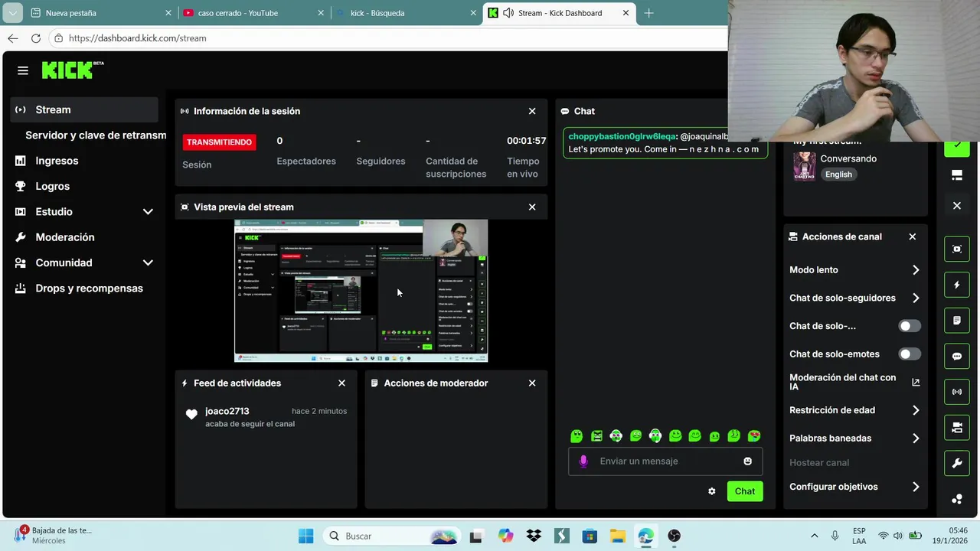The width and height of the screenshot is (980, 551).
Task: Close the Acciones de moderador panel
Action: [x=532, y=383]
